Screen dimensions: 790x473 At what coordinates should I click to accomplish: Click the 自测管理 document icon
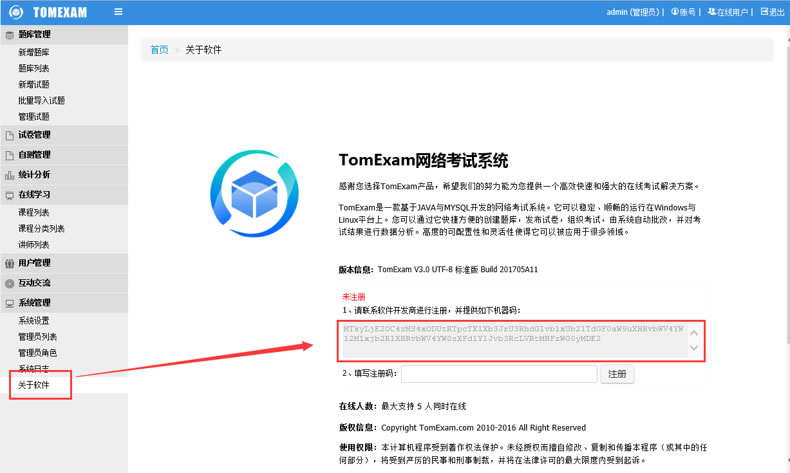[10, 156]
